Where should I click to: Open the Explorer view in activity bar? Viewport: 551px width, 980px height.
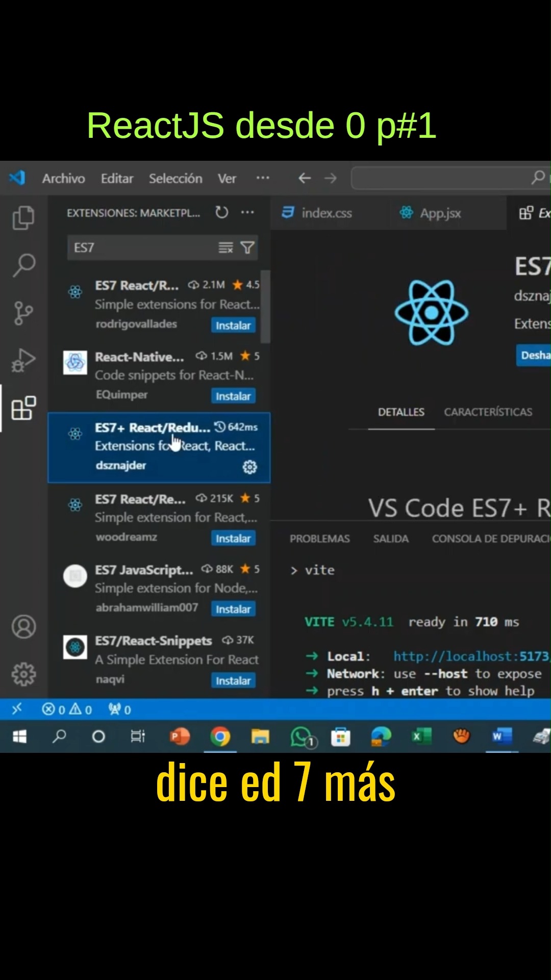click(23, 218)
